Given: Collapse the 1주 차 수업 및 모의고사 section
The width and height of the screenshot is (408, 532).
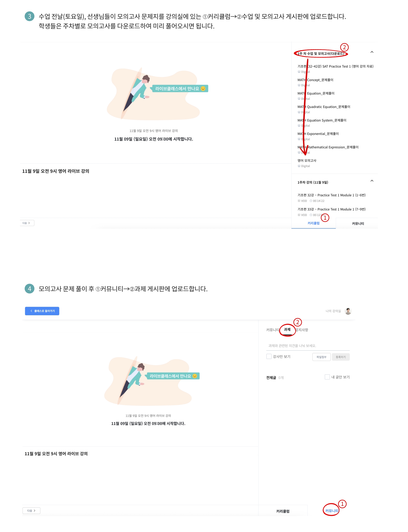Looking at the screenshot, I should [x=372, y=52].
